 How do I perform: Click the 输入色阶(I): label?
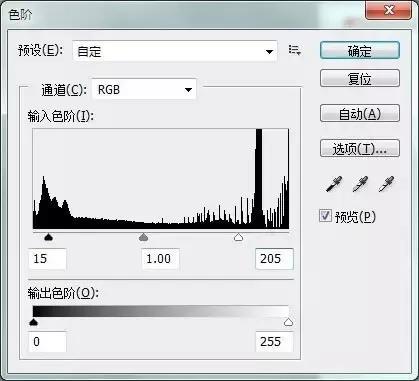click(x=61, y=117)
